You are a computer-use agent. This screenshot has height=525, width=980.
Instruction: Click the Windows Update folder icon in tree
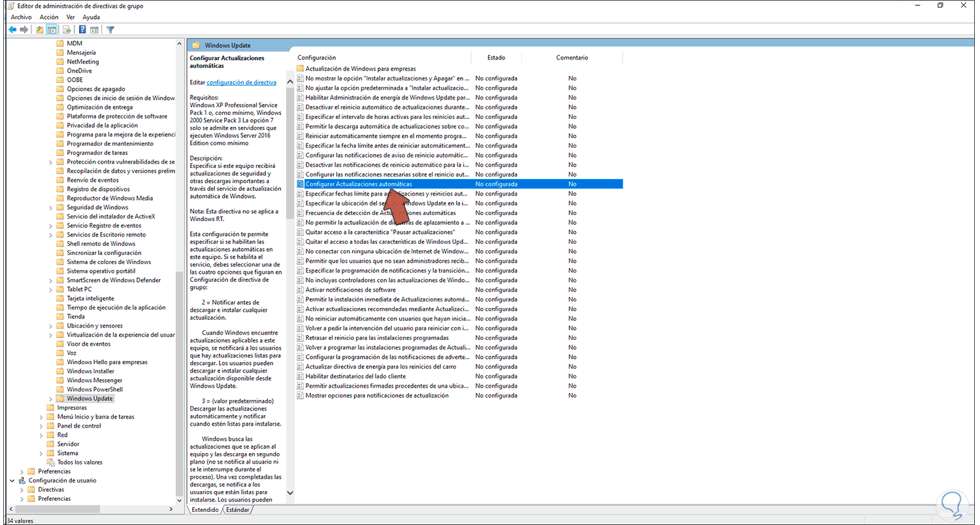[x=59, y=398]
